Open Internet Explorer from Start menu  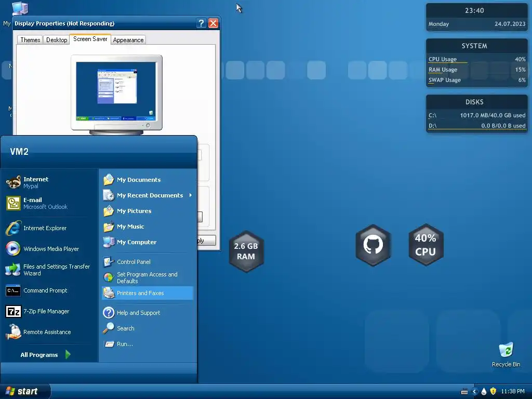47,228
